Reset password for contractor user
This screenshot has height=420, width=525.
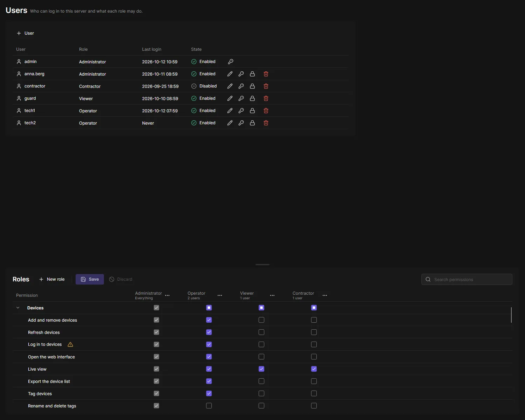241,86
